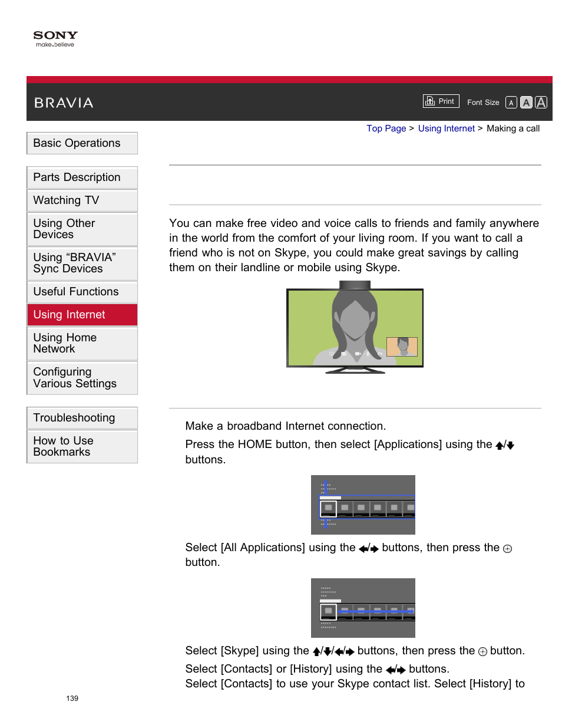Click the BRAVIA logo in header
Image resolution: width=562 pixels, height=728 pixels.
click(x=64, y=103)
